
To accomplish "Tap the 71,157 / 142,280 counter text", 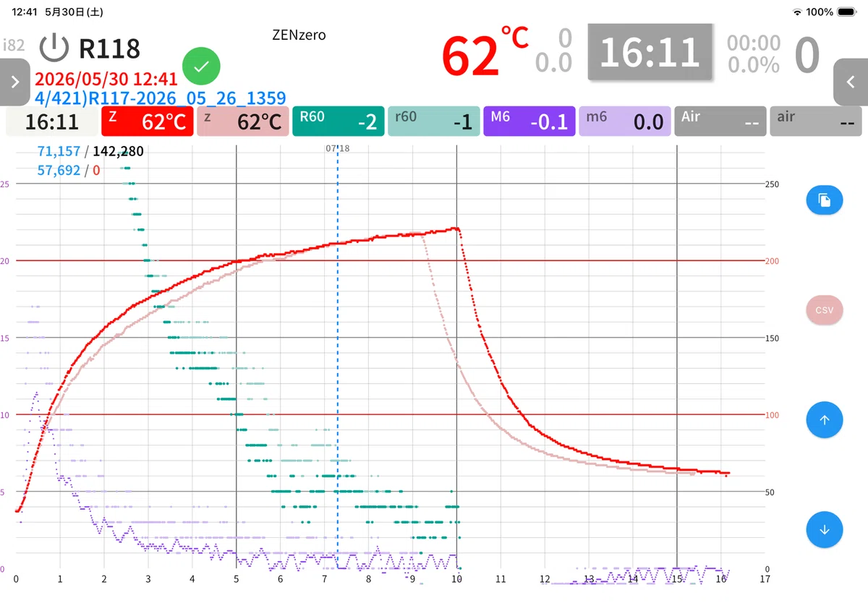I will (x=90, y=151).
